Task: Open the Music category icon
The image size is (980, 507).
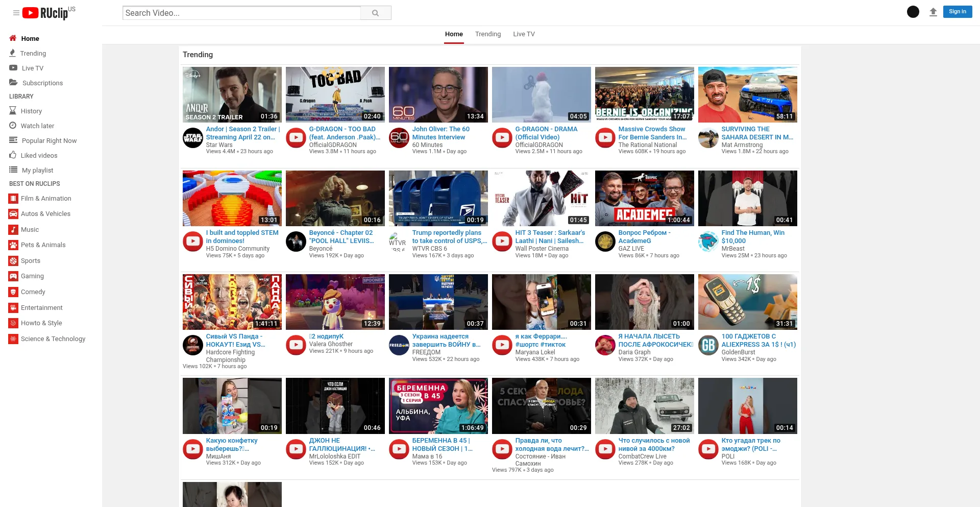Action: (13, 229)
